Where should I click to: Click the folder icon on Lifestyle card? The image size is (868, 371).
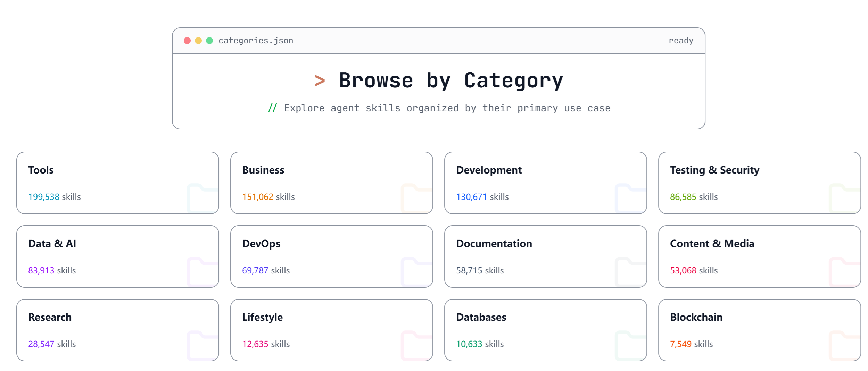pyautogui.click(x=417, y=345)
